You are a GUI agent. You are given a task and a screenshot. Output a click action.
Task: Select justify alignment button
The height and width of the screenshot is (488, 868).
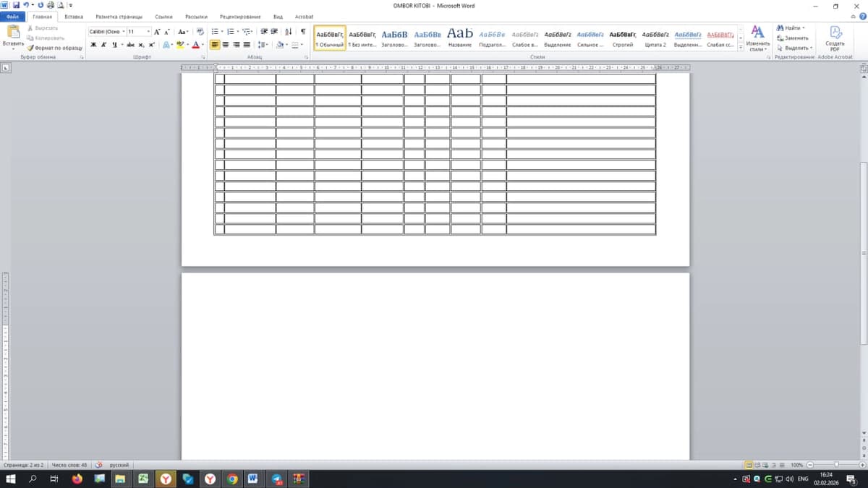tap(247, 45)
